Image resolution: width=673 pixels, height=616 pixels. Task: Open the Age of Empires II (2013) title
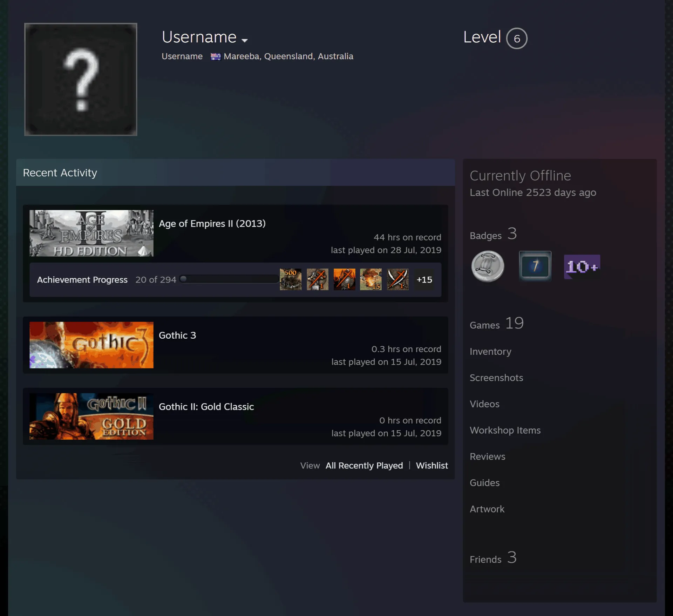click(212, 223)
